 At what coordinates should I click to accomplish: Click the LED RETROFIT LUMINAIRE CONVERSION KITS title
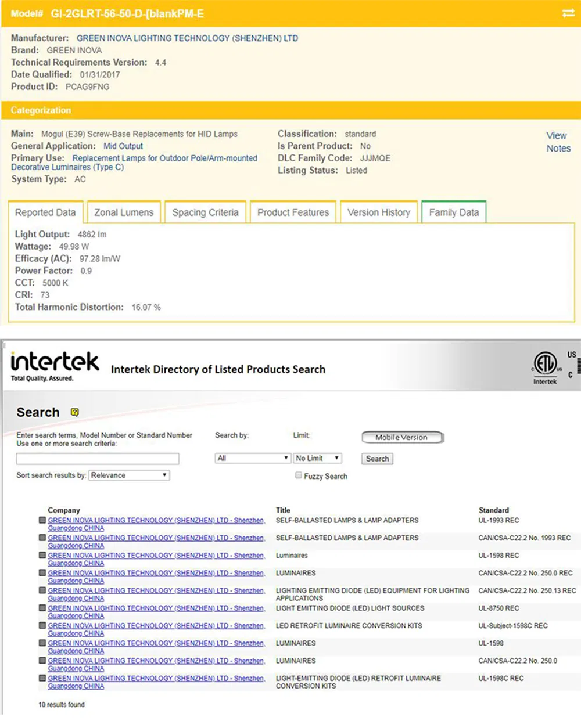[x=349, y=626]
